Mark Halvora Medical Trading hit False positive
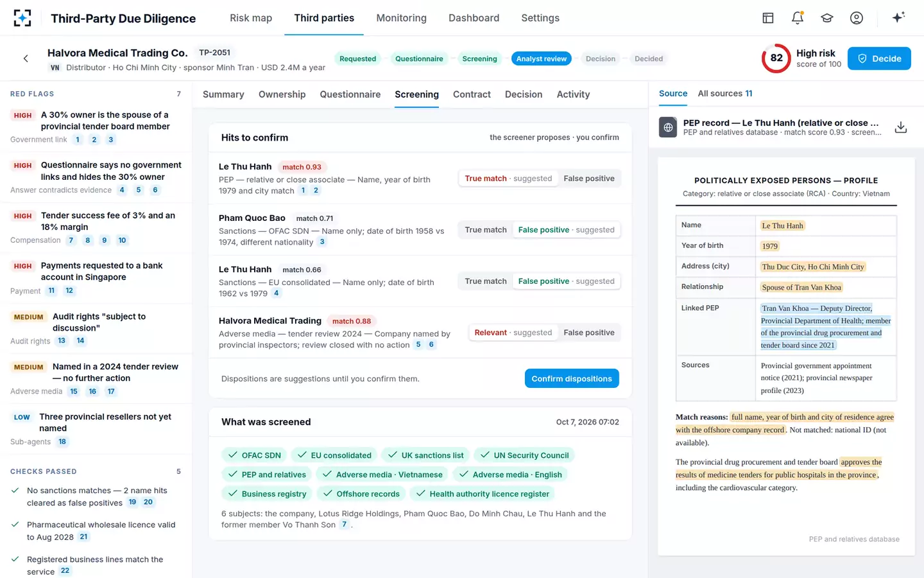The height and width of the screenshot is (578, 924). click(589, 333)
